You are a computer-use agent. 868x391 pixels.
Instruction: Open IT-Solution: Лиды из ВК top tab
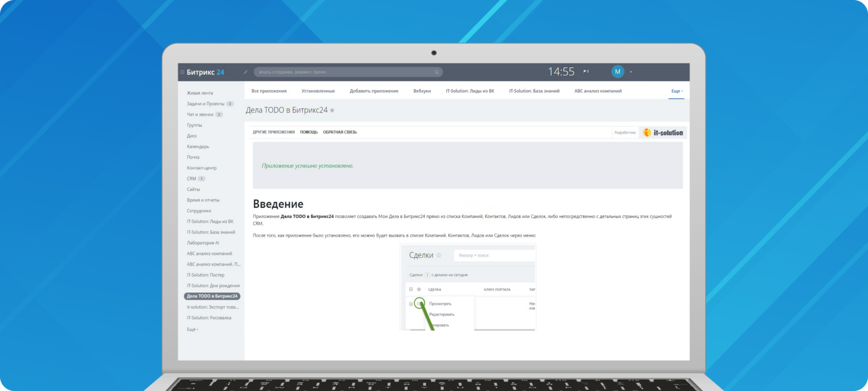point(470,91)
